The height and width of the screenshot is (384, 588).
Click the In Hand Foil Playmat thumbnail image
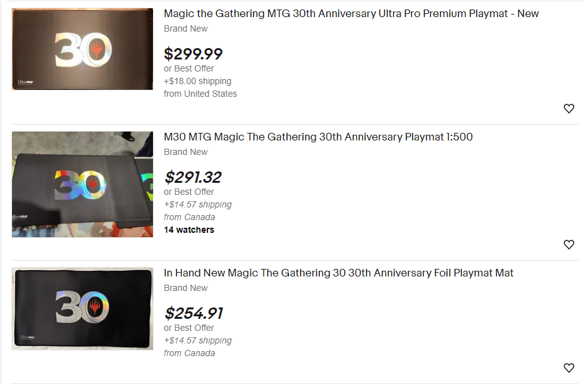click(x=82, y=308)
